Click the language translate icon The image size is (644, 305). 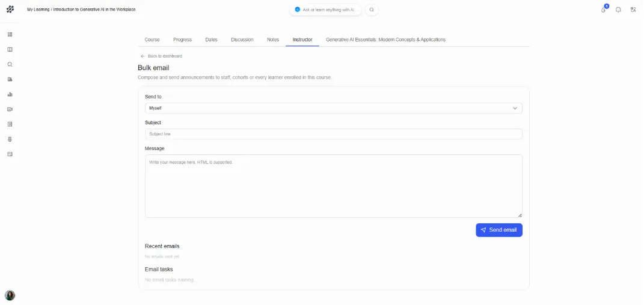tap(633, 10)
